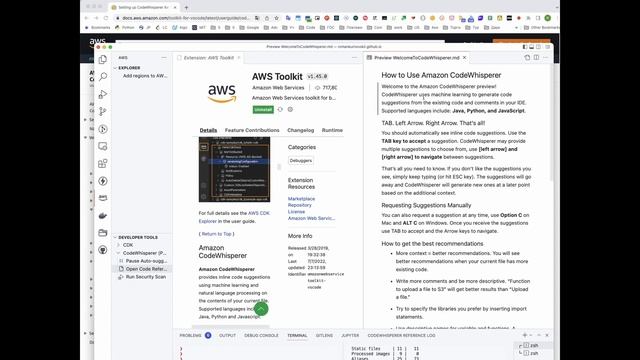The height and width of the screenshot is (360, 640).
Task: Click the AWS Toolkit screenshot thumbnail
Action: (x=234, y=169)
